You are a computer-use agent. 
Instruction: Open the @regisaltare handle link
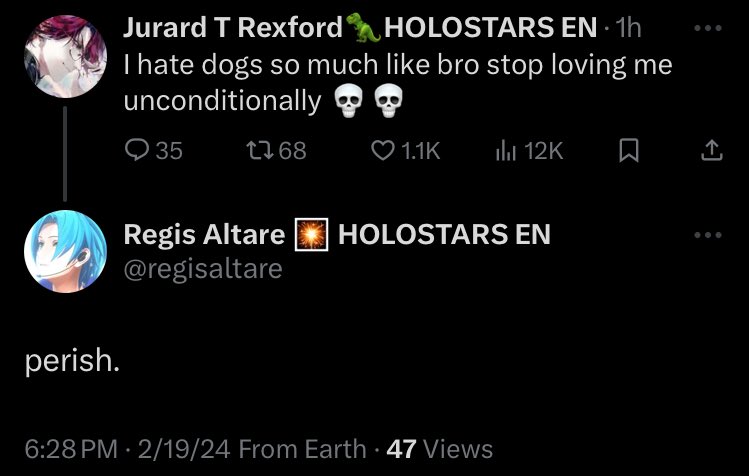click(203, 269)
